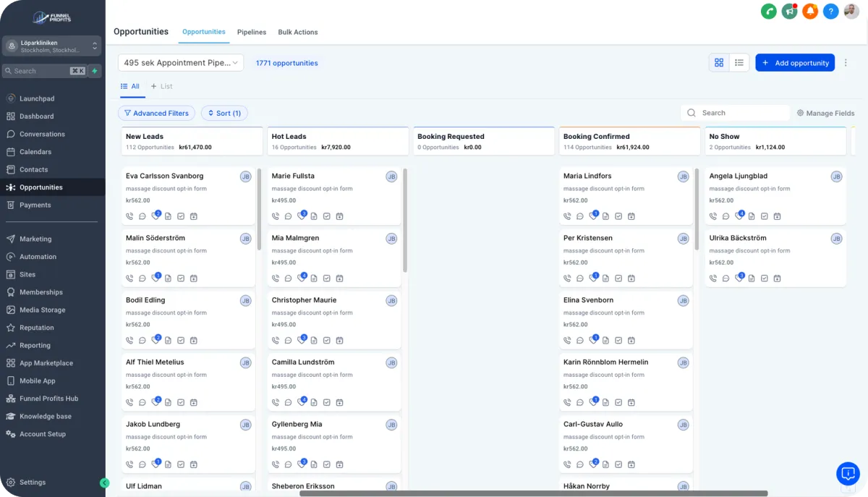Switch to the Pipelines tab
Viewport: 868px width, 497px height.
pos(252,32)
